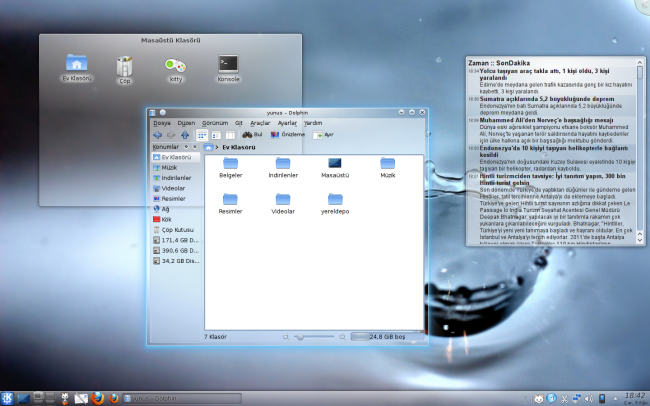Open the KDE application launcher menu

8,397
